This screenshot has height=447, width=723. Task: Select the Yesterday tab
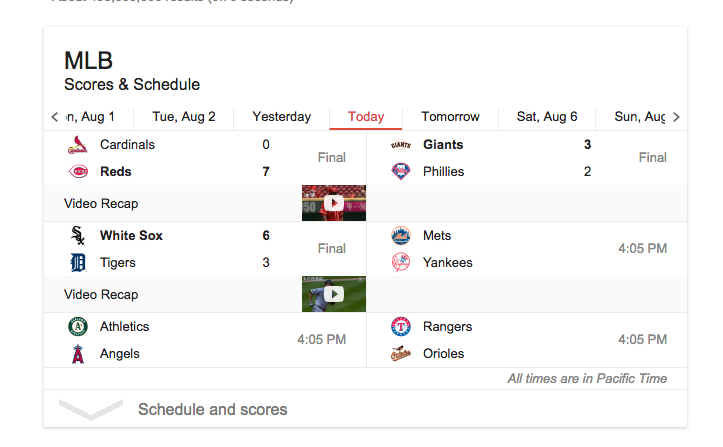[281, 117]
